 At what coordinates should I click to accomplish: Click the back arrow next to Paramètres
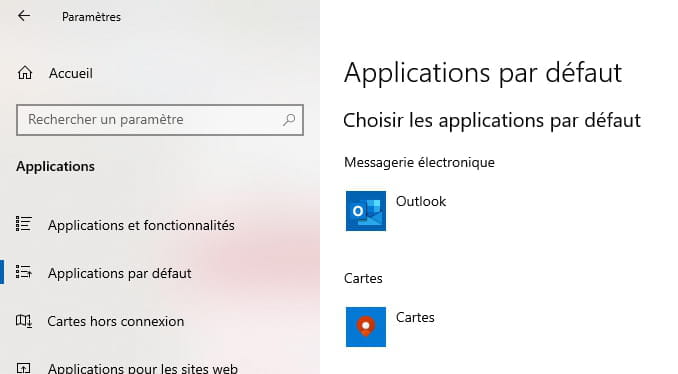pyautogui.click(x=24, y=16)
